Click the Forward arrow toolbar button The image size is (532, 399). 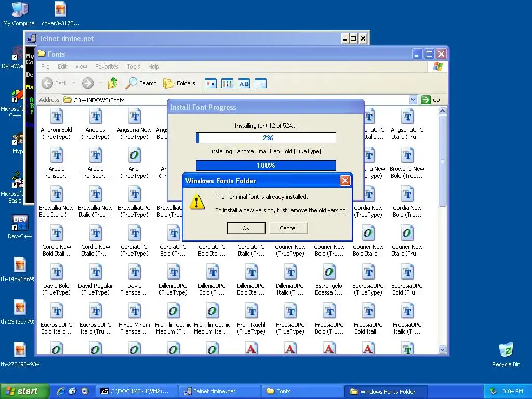[x=87, y=83]
